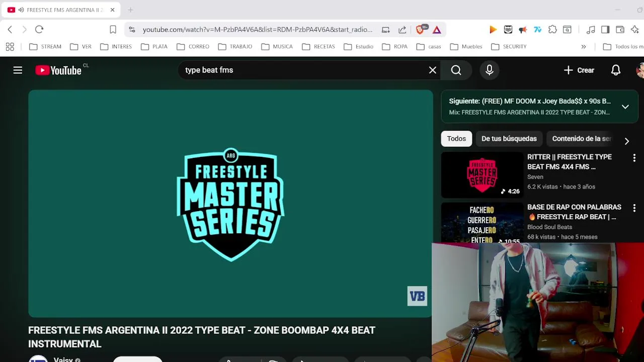Open the Crear create menu
The width and height of the screenshot is (644, 362).
[x=579, y=70]
